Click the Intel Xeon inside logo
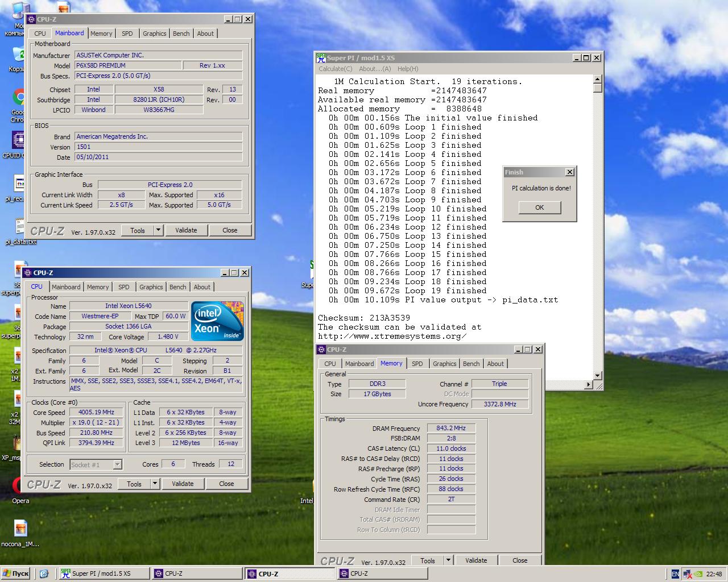 click(x=217, y=321)
